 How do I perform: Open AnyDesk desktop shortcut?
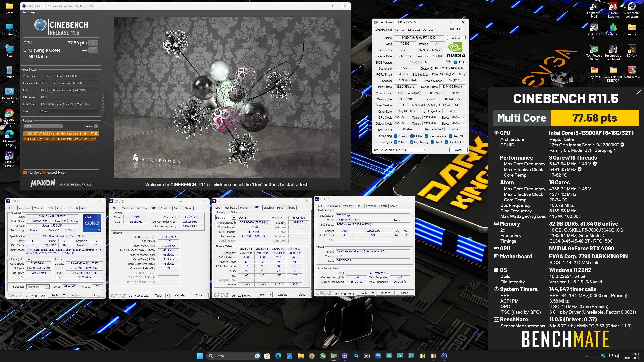point(594,72)
